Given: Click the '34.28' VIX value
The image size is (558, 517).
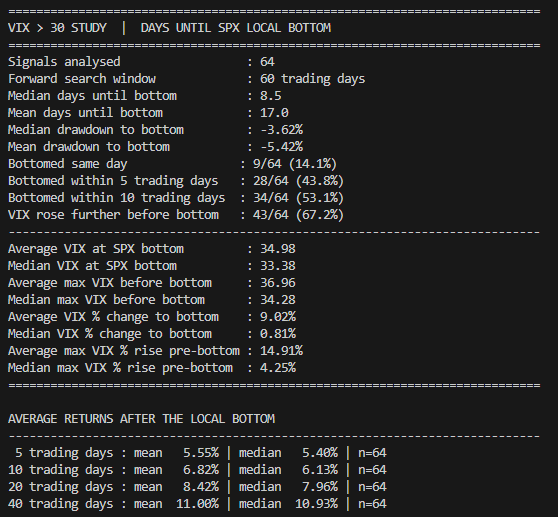Looking at the screenshot, I should [x=278, y=300].
